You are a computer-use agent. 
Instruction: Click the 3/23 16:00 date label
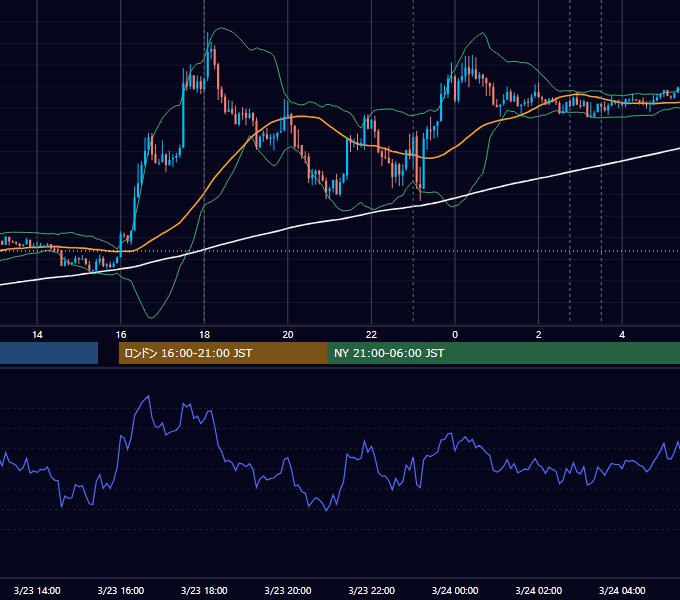coord(121,590)
